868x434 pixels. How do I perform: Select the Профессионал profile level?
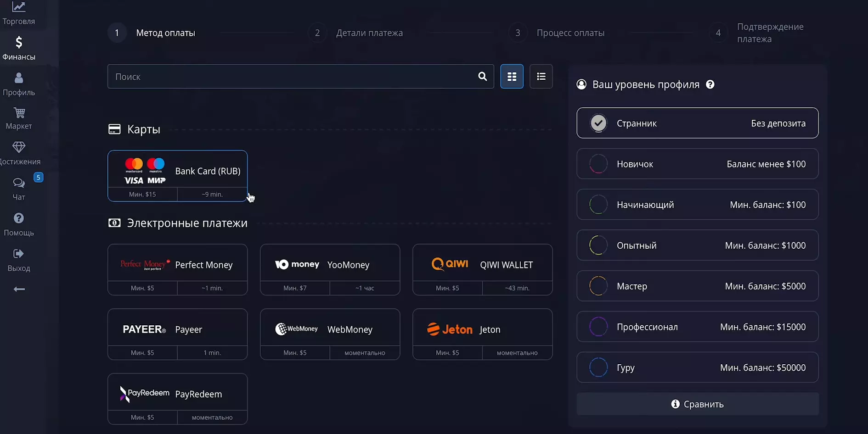pos(698,327)
